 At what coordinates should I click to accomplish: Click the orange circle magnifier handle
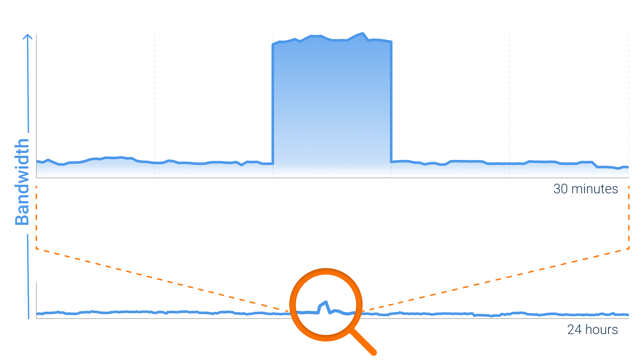pyautogui.click(x=353, y=353)
